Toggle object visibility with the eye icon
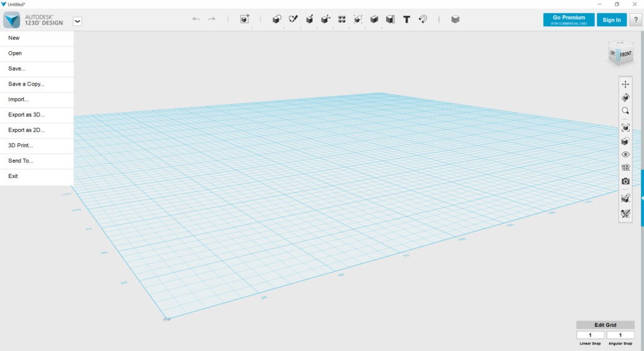Image resolution: width=644 pixels, height=351 pixels. pyautogui.click(x=625, y=154)
